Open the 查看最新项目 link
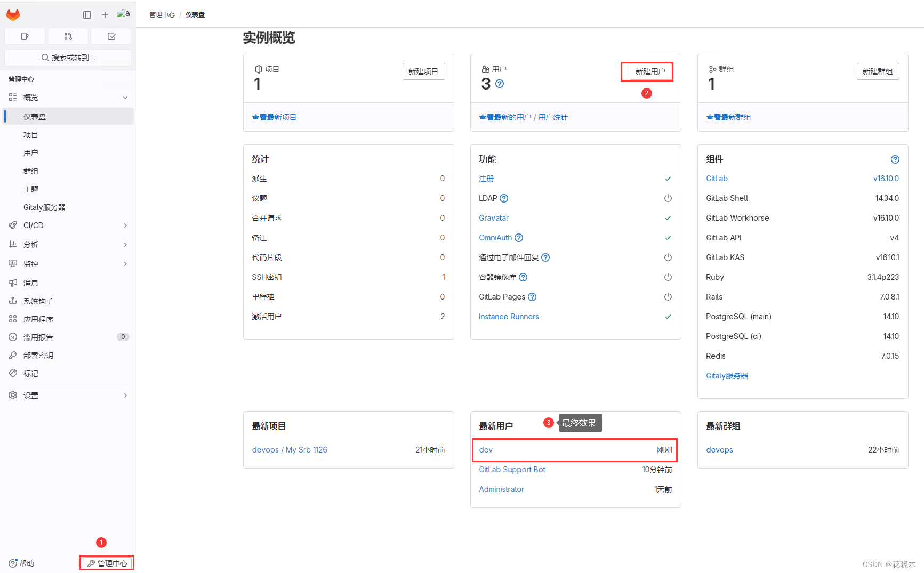Image resolution: width=924 pixels, height=573 pixels. [274, 117]
